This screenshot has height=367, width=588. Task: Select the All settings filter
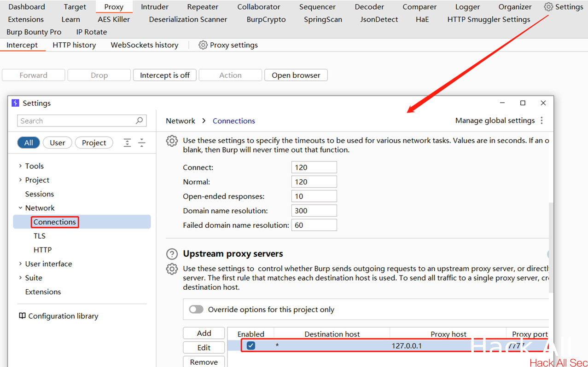(29, 143)
